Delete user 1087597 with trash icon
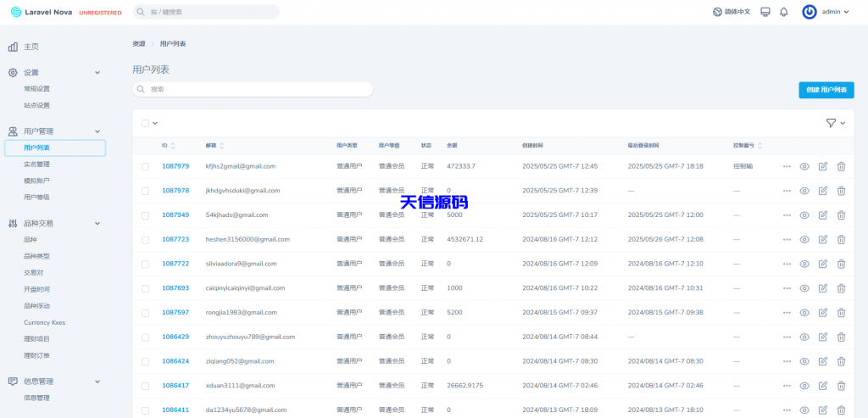 coord(842,312)
